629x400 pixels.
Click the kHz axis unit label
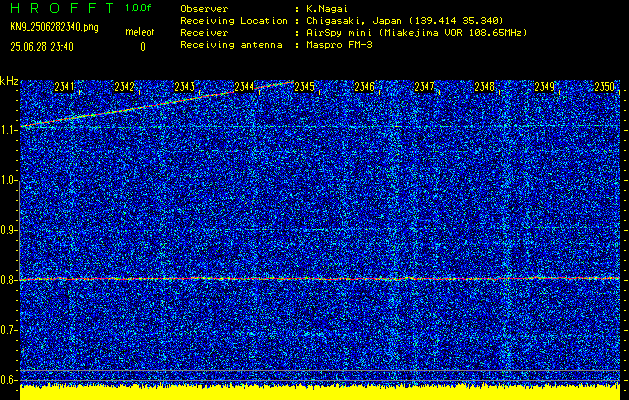(9, 81)
